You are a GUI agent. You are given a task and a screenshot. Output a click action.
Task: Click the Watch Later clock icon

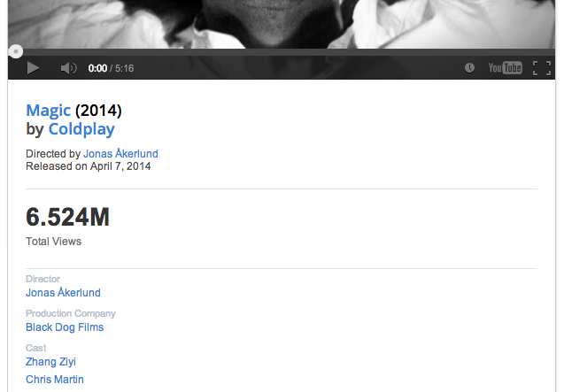pos(469,67)
